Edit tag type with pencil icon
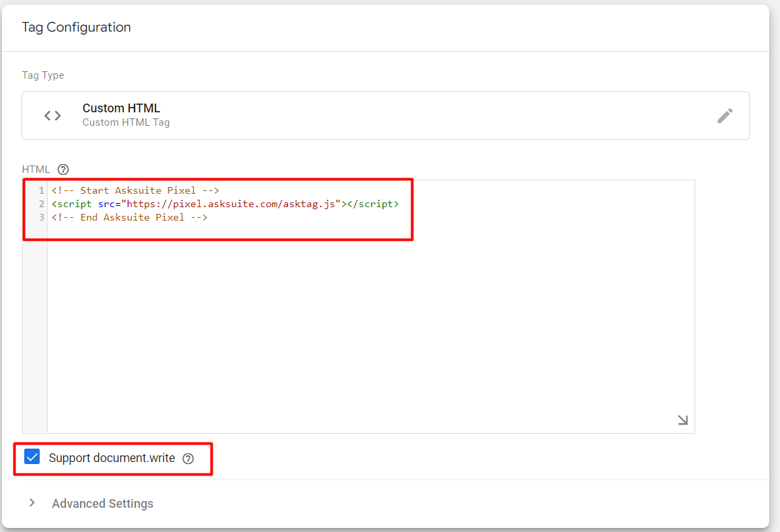 point(725,116)
